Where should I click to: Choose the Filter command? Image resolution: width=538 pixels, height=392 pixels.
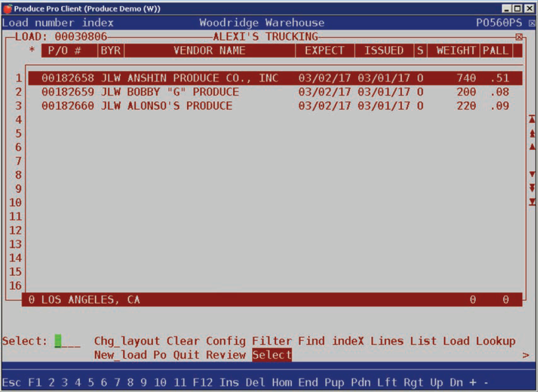tap(272, 341)
